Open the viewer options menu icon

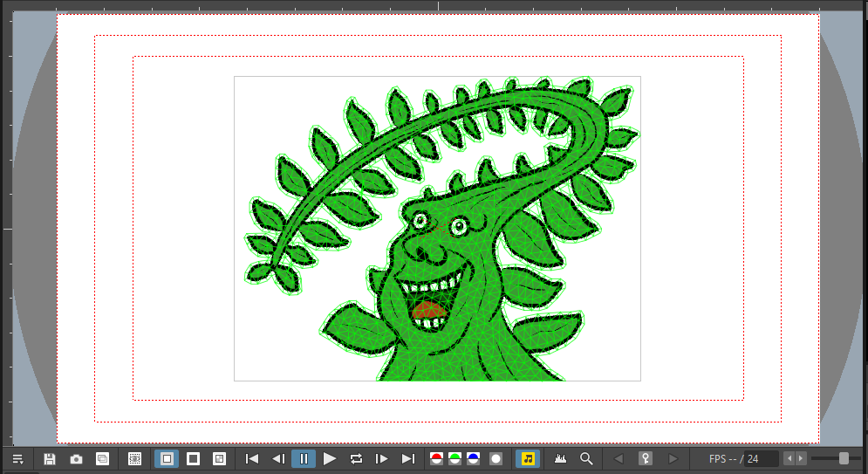tap(17, 459)
